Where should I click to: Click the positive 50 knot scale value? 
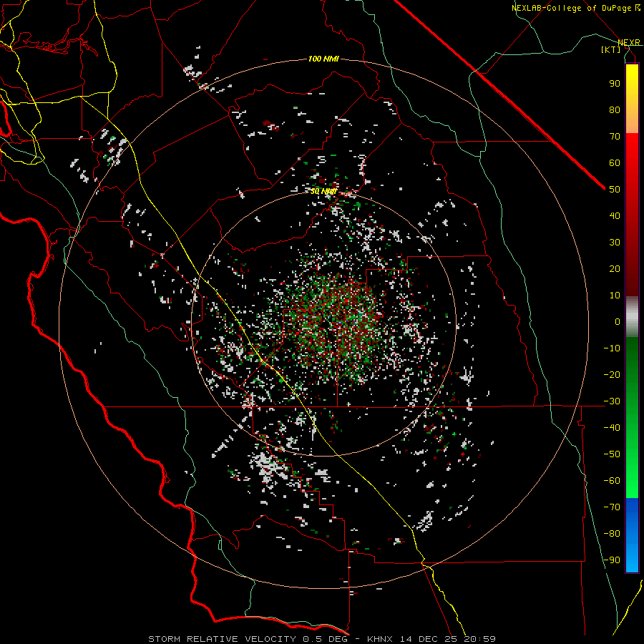(x=615, y=190)
